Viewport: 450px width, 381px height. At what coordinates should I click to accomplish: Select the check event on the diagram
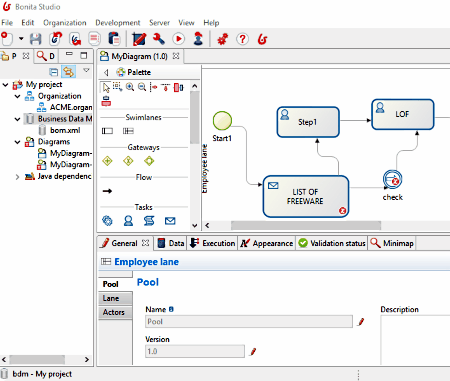click(392, 179)
